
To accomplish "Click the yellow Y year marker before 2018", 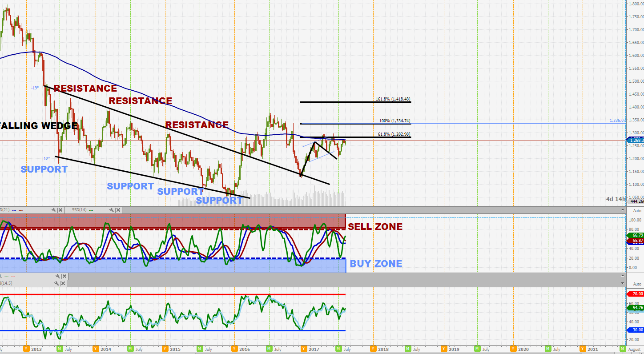I will point(374,349).
